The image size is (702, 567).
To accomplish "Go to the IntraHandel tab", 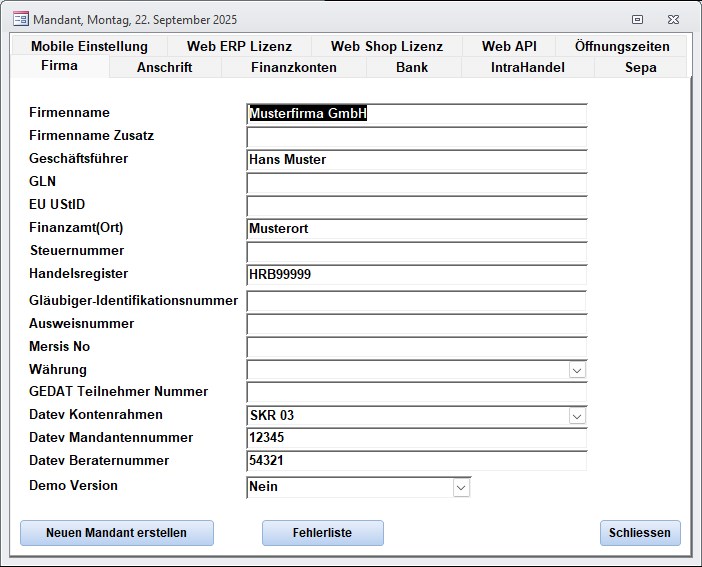I will 527,67.
